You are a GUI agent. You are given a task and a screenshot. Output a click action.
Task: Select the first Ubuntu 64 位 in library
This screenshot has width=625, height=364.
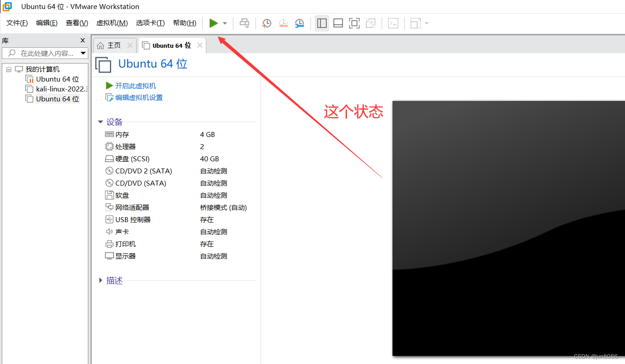coord(57,79)
